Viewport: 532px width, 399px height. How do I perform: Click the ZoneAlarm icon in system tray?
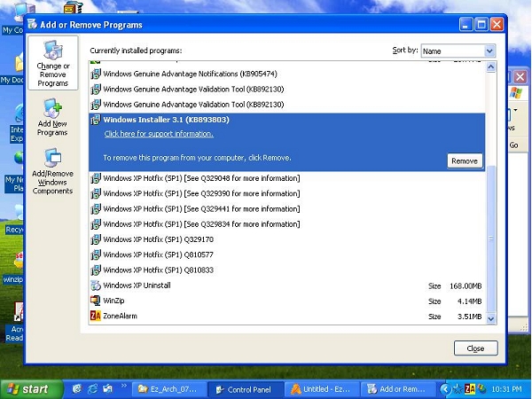[x=466, y=388]
